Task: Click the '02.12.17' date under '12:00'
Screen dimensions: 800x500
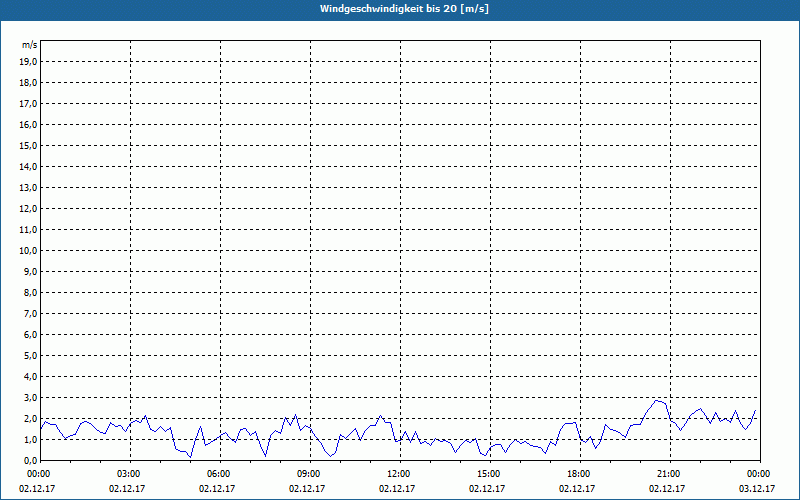Action: point(397,488)
